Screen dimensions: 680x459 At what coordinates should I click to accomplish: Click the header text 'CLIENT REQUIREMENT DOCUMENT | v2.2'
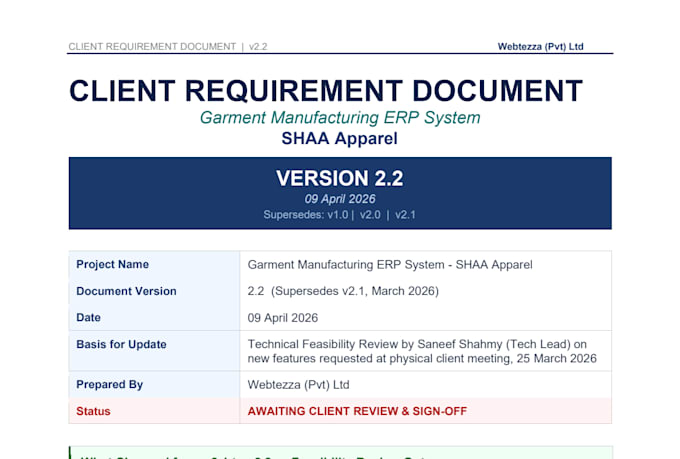point(168,46)
